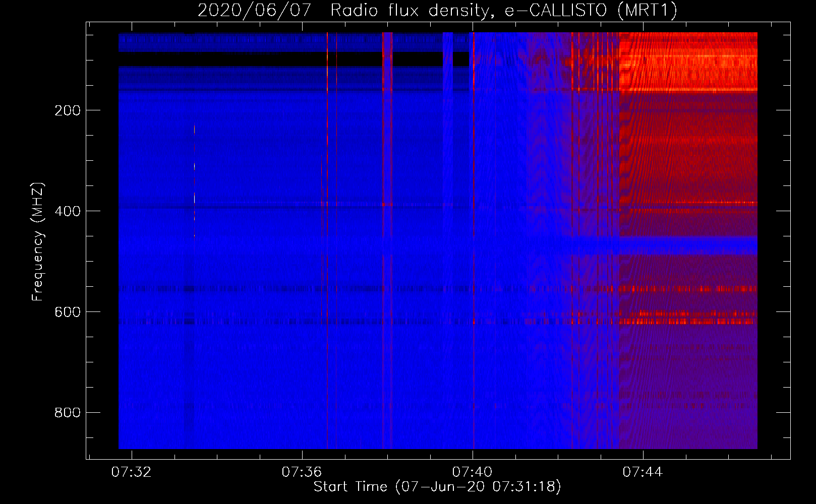Click the 'Frequency (MHZ)' axis label
This screenshot has height=504, width=816.
(38, 242)
